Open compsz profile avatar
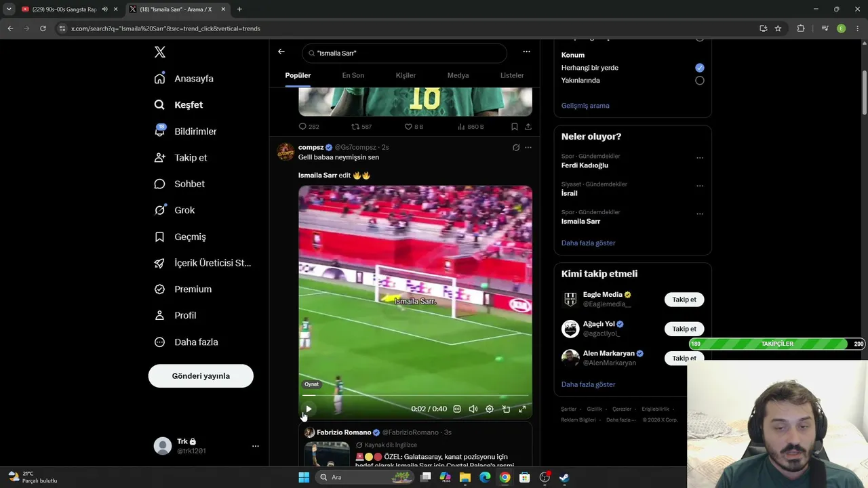The width and height of the screenshot is (868, 488). tap(285, 151)
